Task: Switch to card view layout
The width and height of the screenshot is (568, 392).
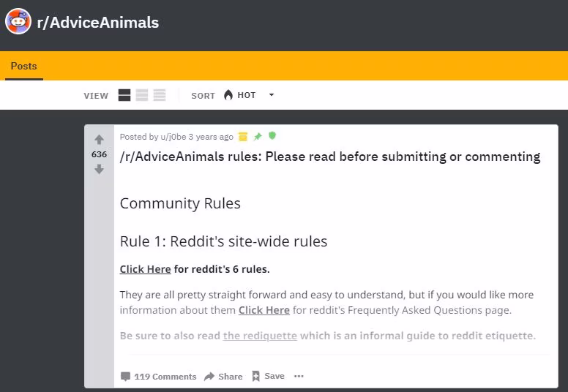Action: coord(124,95)
